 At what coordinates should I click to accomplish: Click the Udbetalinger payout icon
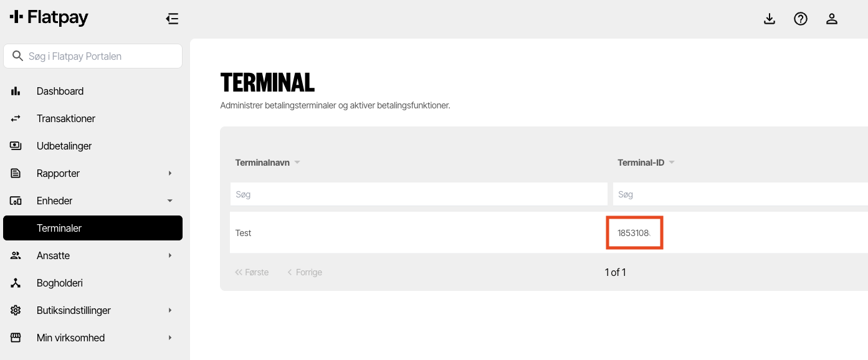pyautogui.click(x=16, y=146)
